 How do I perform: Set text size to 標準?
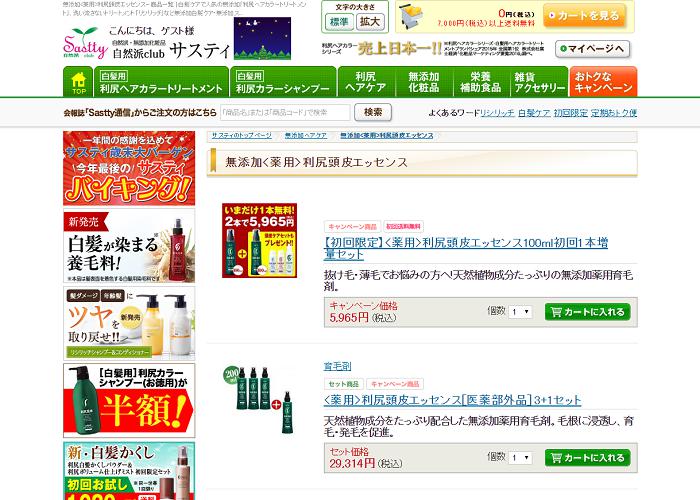pyautogui.click(x=339, y=21)
